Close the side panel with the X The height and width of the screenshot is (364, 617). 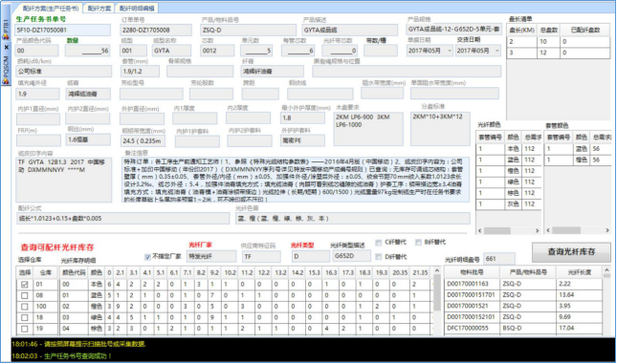[6, 47]
